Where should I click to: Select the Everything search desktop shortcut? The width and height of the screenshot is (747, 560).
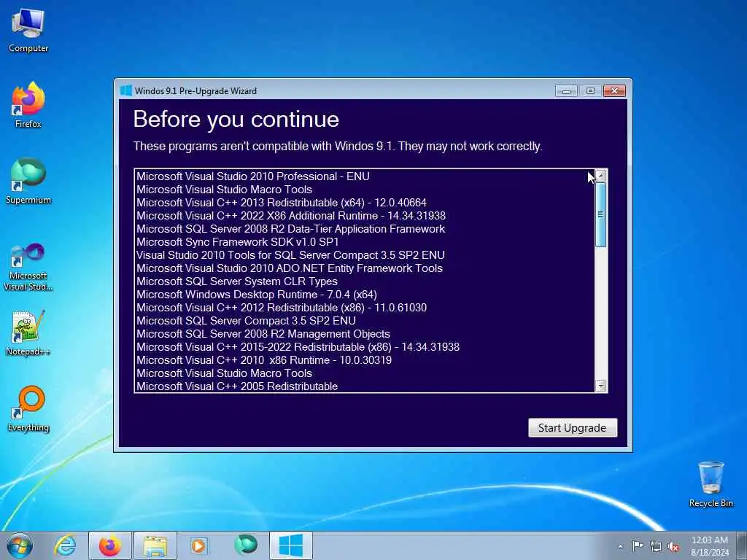click(28, 408)
